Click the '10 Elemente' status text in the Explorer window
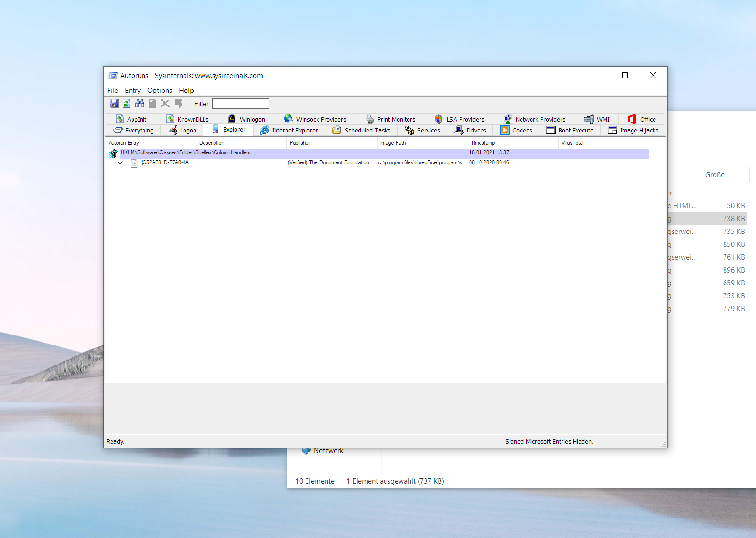This screenshot has width=756, height=538. point(315,481)
